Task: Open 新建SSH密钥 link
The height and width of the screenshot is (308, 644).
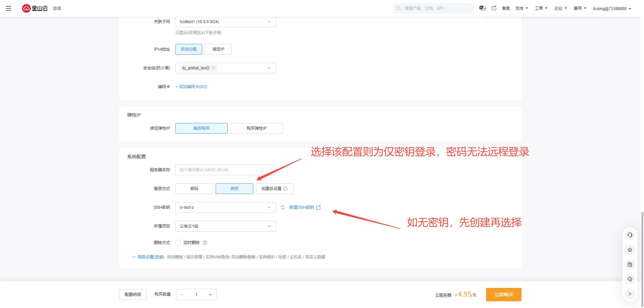Action: click(x=305, y=207)
